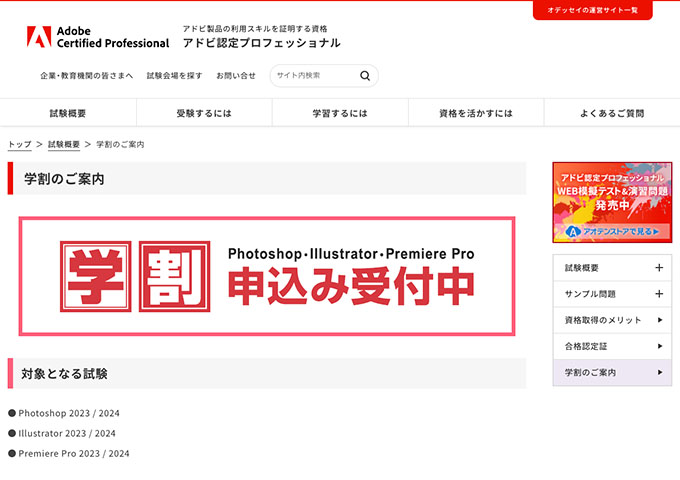Click the 学割のご案内 page heading

point(64,179)
